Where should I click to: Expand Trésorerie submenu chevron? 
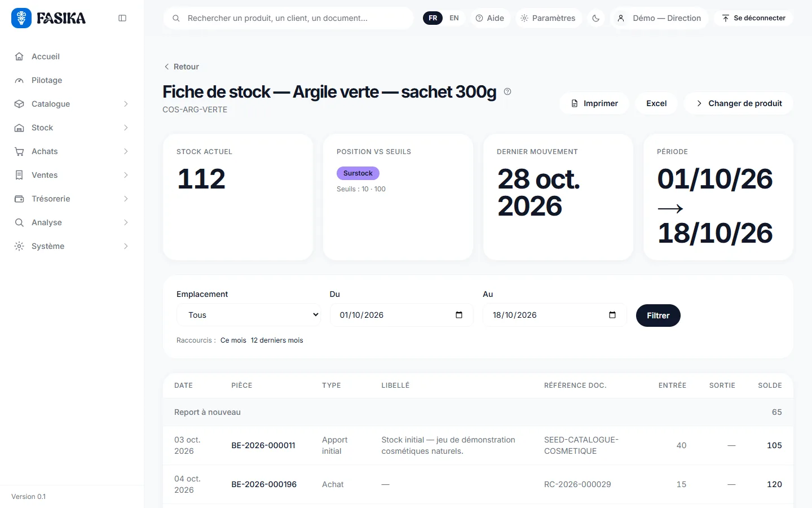click(126, 199)
